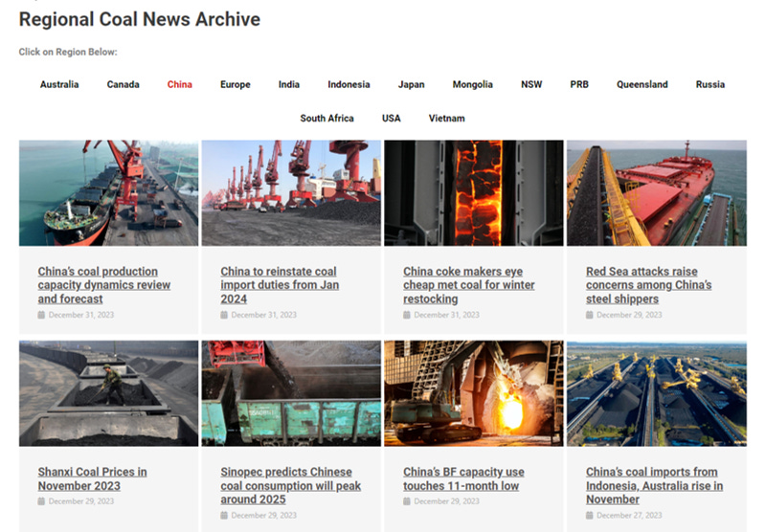Click calendar icon under coke makers article

[x=407, y=315]
